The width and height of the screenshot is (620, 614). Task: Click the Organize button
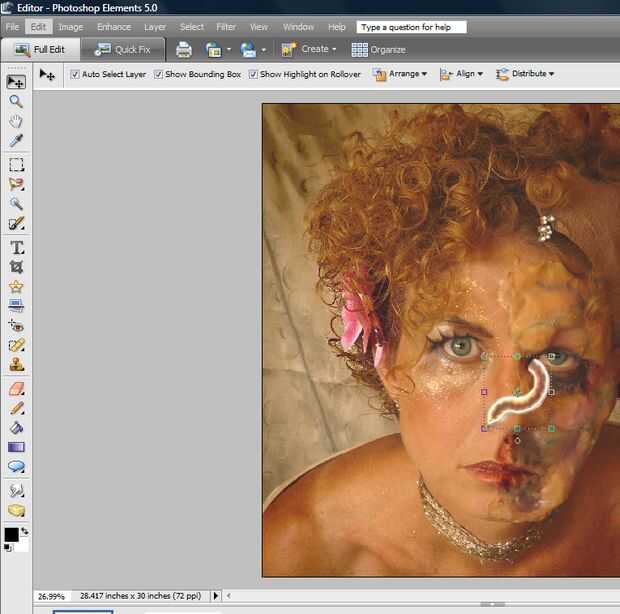378,50
